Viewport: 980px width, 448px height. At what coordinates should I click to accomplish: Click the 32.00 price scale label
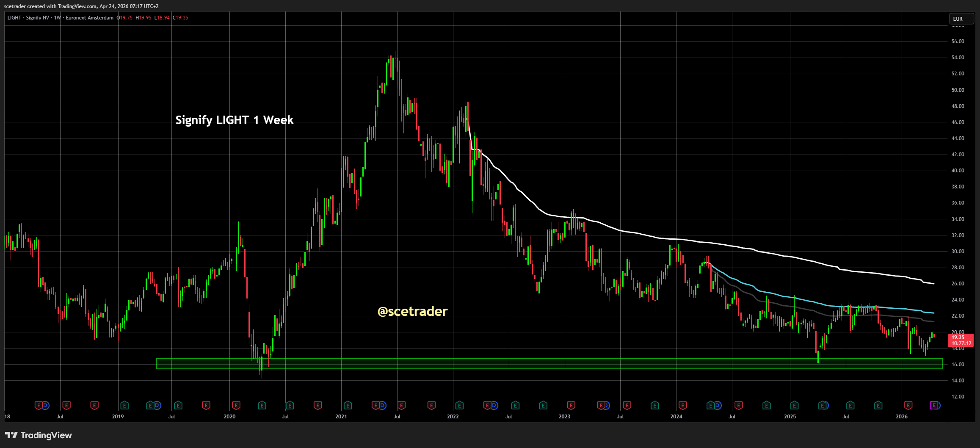tap(958, 235)
